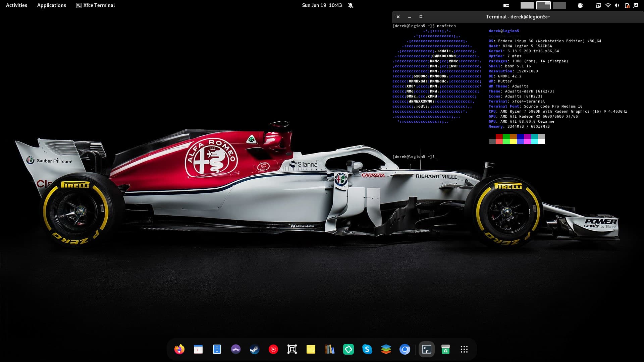Click the volume speaker indicator
The width and height of the screenshot is (644, 362).
coord(617,5)
